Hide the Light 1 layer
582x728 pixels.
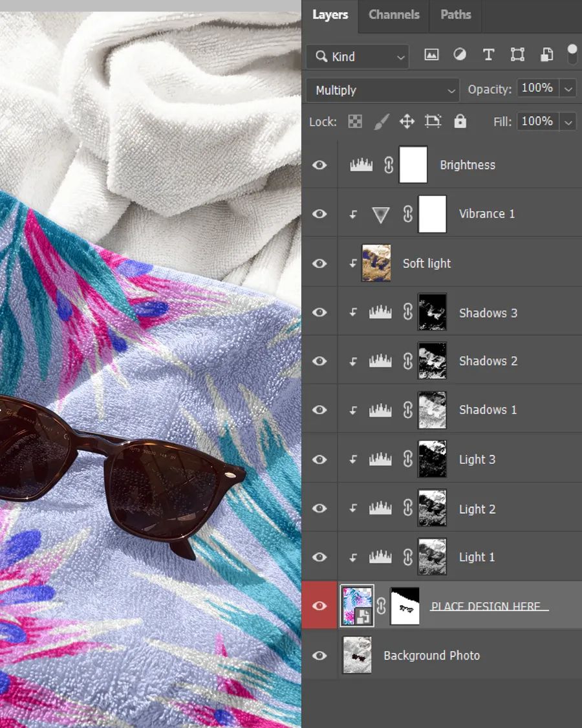pyautogui.click(x=319, y=557)
